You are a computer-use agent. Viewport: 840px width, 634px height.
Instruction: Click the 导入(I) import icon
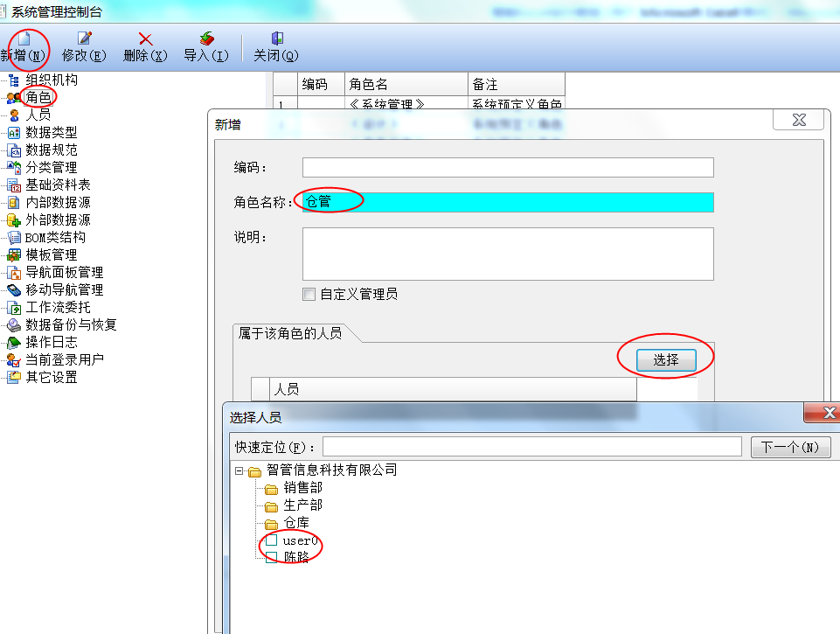pyautogui.click(x=206, y=38)
